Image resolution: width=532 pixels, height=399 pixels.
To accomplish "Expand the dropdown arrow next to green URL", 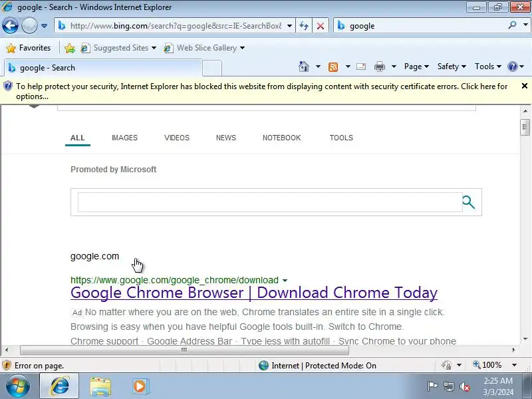I will (285, 280).
